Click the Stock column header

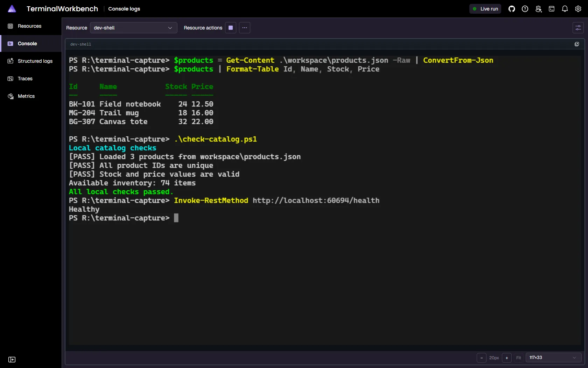pyautogui.click(x=176, y=87)
